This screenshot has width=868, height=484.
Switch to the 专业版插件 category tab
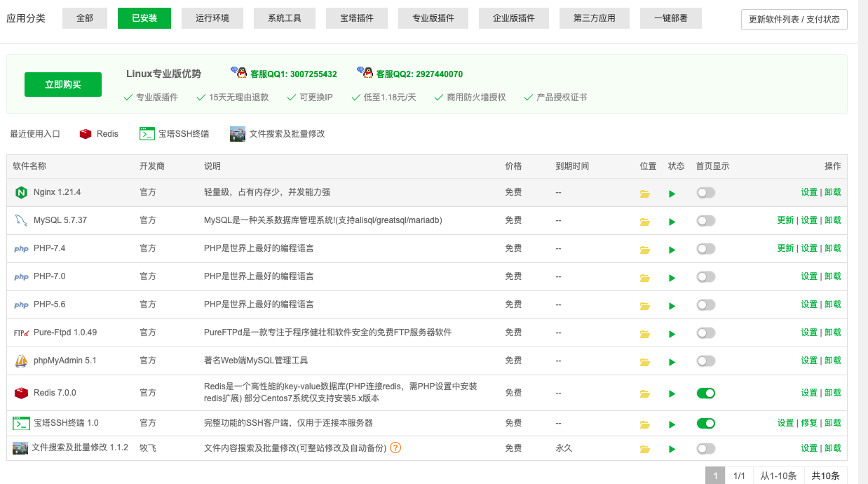(433, 18)
